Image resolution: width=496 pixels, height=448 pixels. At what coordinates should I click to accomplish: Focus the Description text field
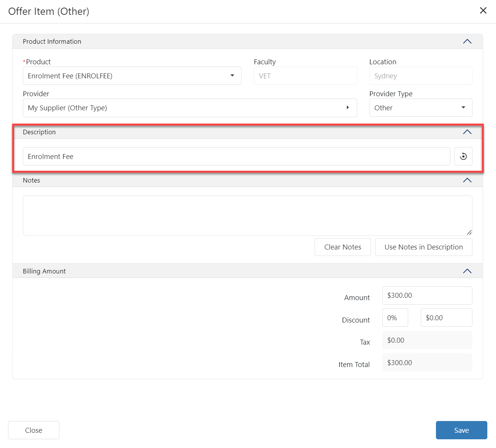(236, 156)
